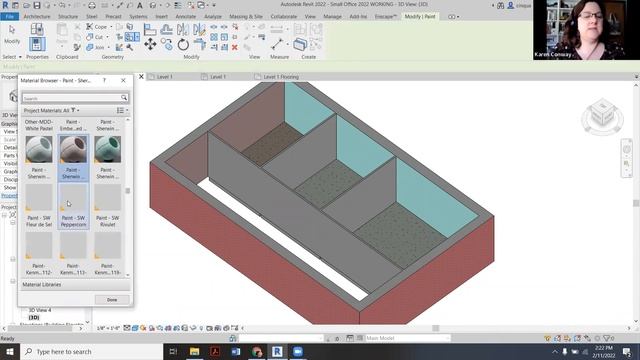Click the taskbar search box
Screen dimensions: 640x360
pyautogui.click(x=91, y=351)
